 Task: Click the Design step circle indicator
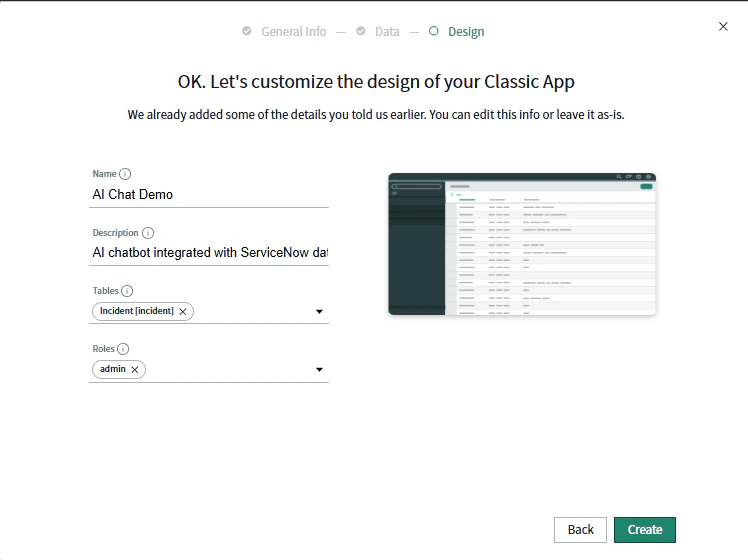[434, 31]
